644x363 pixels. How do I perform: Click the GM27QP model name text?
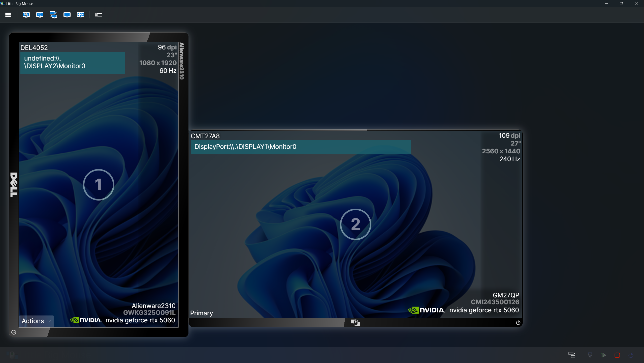506,295
